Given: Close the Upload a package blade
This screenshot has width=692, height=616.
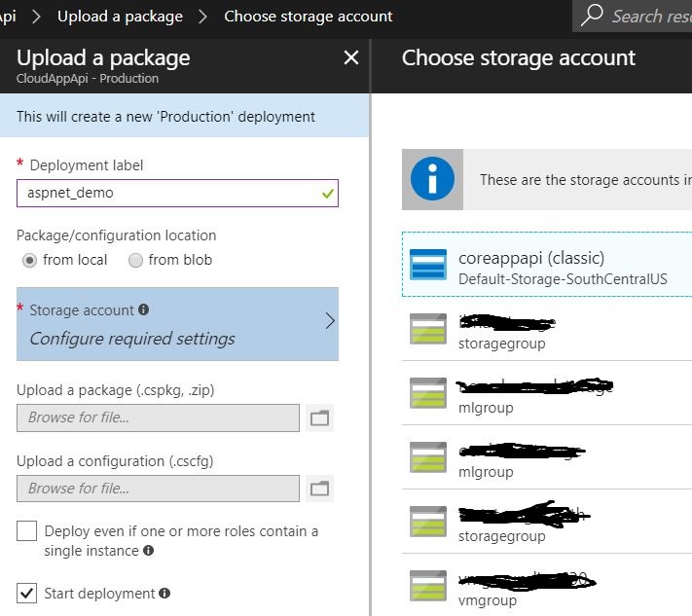Looking at the screenshot, I should 351,58.
